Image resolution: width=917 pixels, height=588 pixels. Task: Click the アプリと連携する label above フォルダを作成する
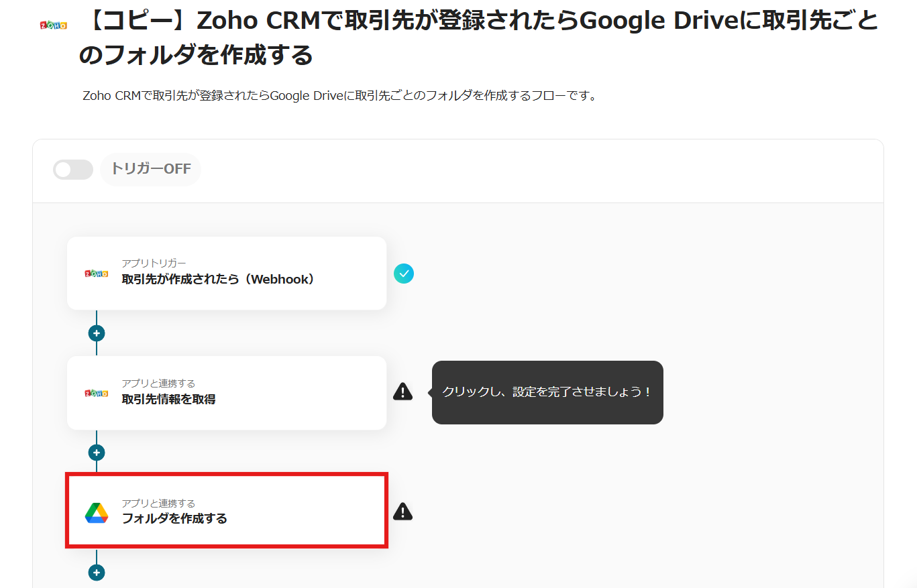tap(158, 503)
